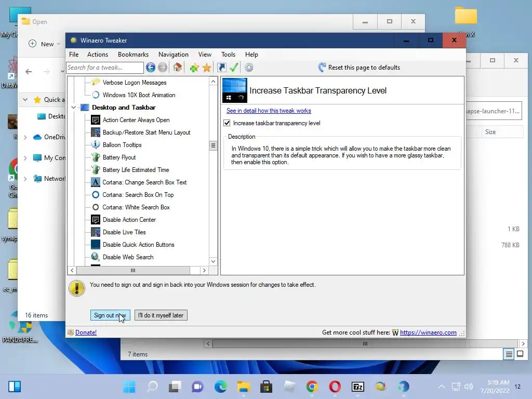The height and width of the screenshot is (399, 532).
Task: Click tree horizontal scroll left arrow
Action: pos(72,270)
